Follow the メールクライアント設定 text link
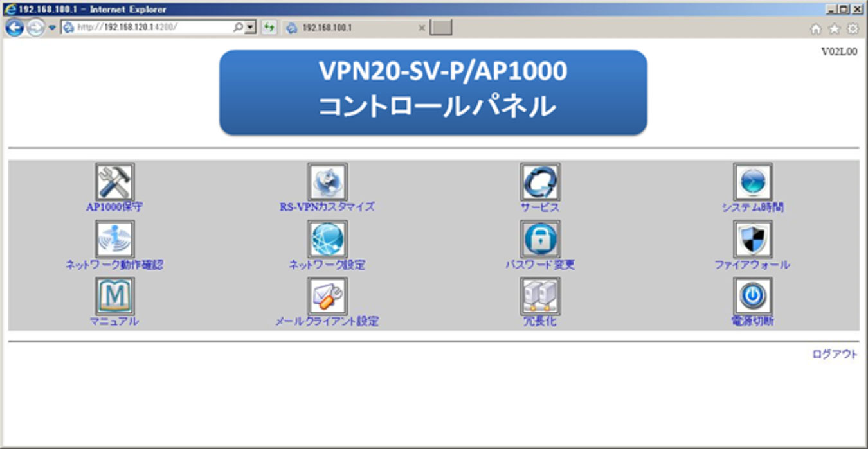Image resolution: width=868 pixels, height=449 pixels. (327, 321)
